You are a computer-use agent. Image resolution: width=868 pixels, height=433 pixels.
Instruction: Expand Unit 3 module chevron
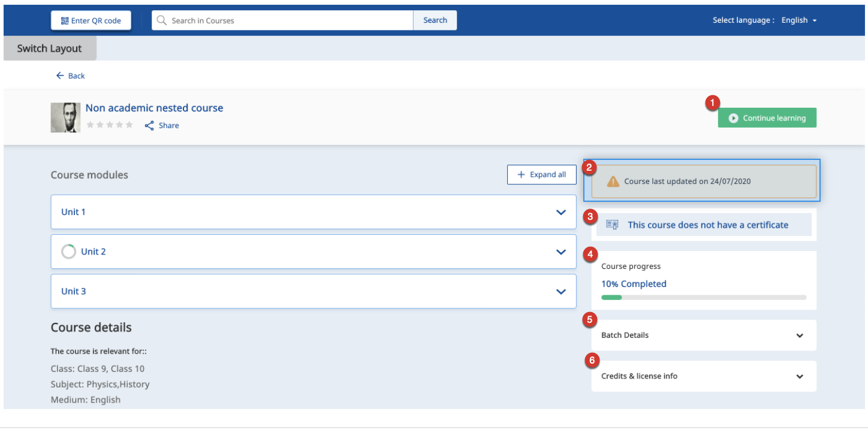(561, 292)
